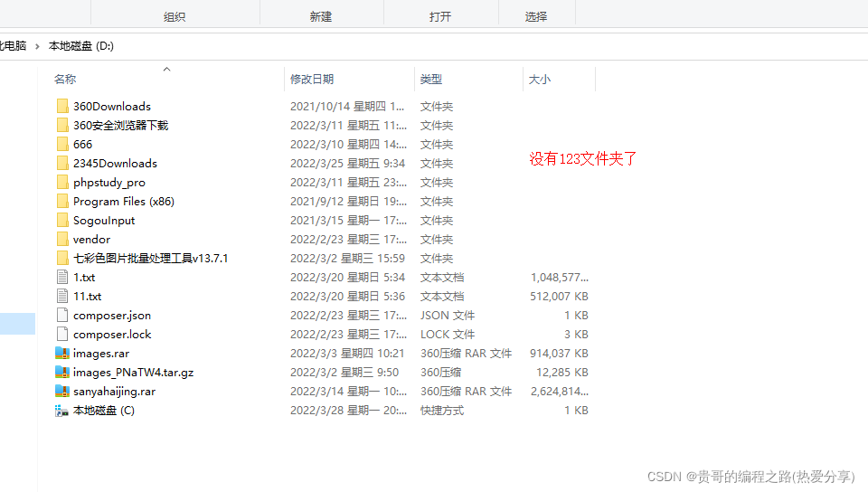Viewport: 868px width, 492px height.
Task: Click the date 2022/3/25 星期五 9:34
Action: [347, 164]
